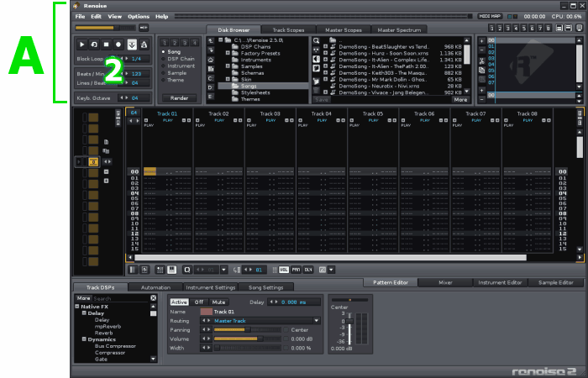588x378 pixels.
Task: Select the Songs folder
Action: 263,87
